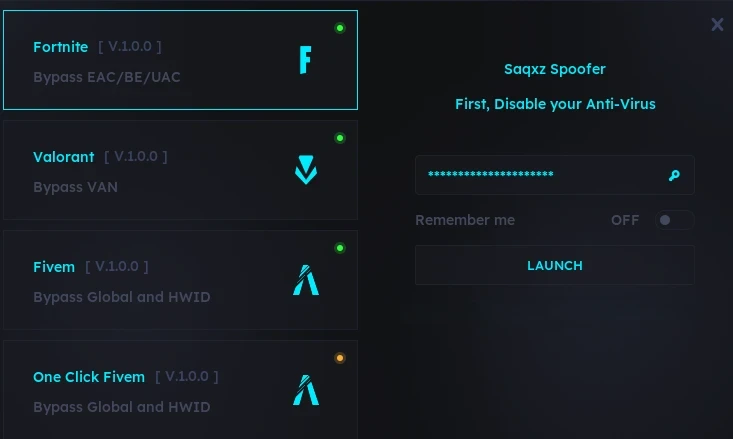
Task: Click the Valorant logo icon
Action: pyautogui.click(x=305, y=170)
